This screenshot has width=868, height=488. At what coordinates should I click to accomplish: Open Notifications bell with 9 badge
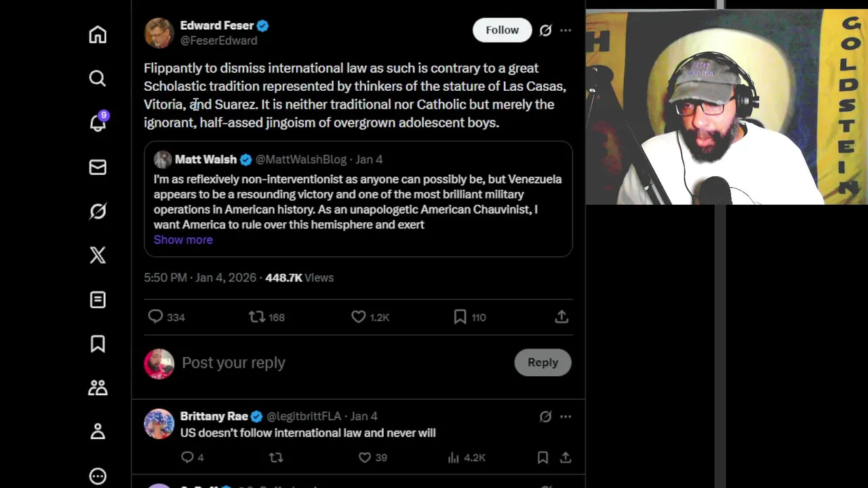click(x=98, y=123)
